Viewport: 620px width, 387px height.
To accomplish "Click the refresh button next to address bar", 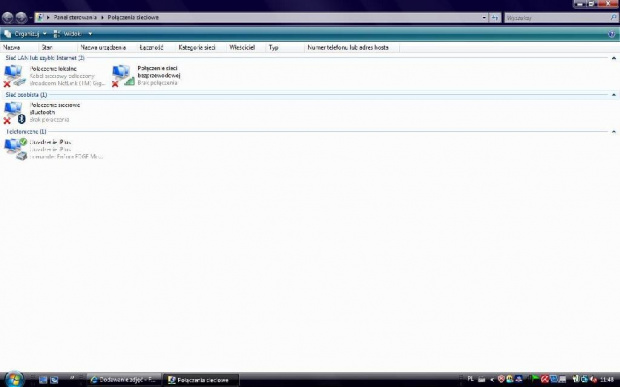I will [495, 17].
